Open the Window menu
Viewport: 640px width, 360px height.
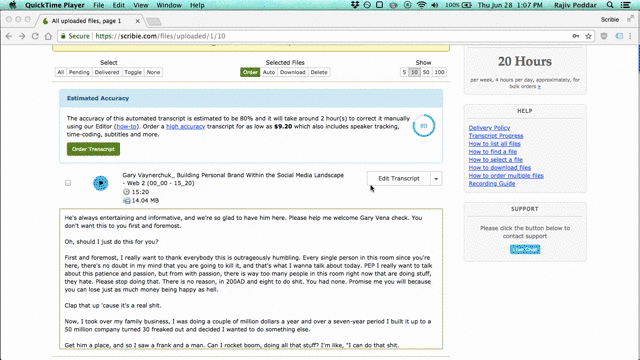point(169,5)
